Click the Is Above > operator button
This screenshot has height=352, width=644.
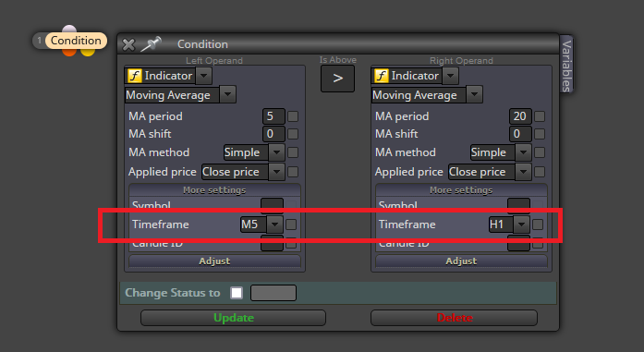pyautogui.click(x=337, y=78)
